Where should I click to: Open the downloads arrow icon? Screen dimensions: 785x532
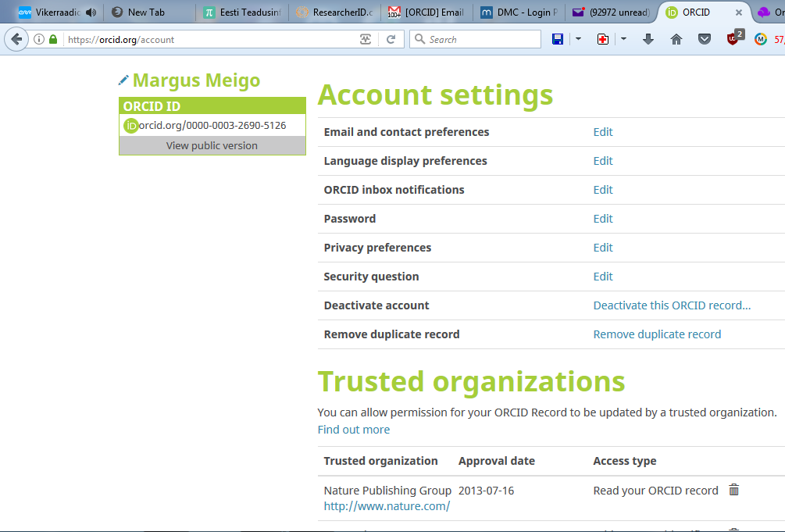648,39
